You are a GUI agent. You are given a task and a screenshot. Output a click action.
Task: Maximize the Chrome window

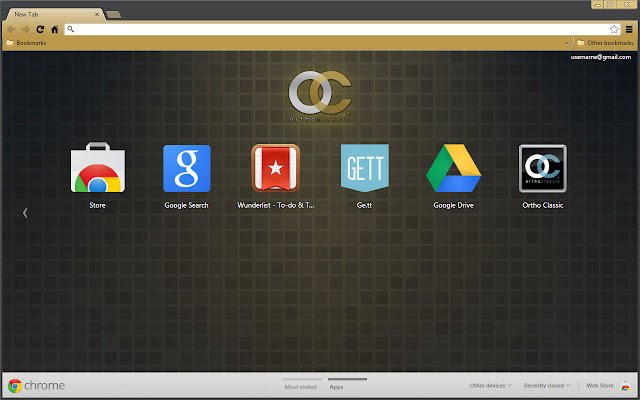611,4
